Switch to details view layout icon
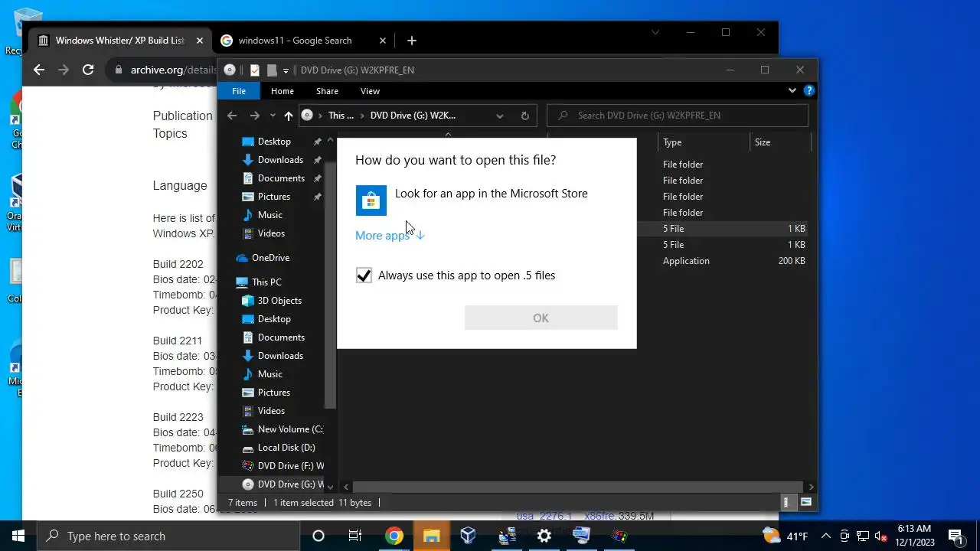This screenshot has height=551, width=980. click(786, 503)
